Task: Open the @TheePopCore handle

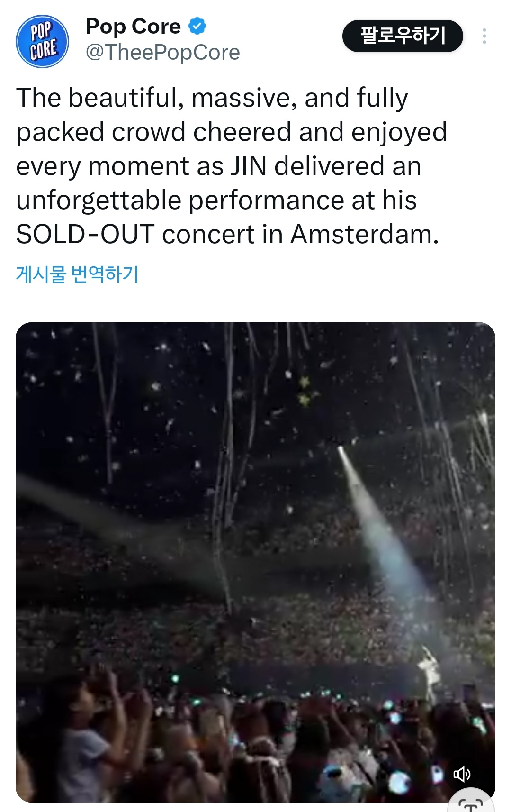Action: [x=162, y=53]
